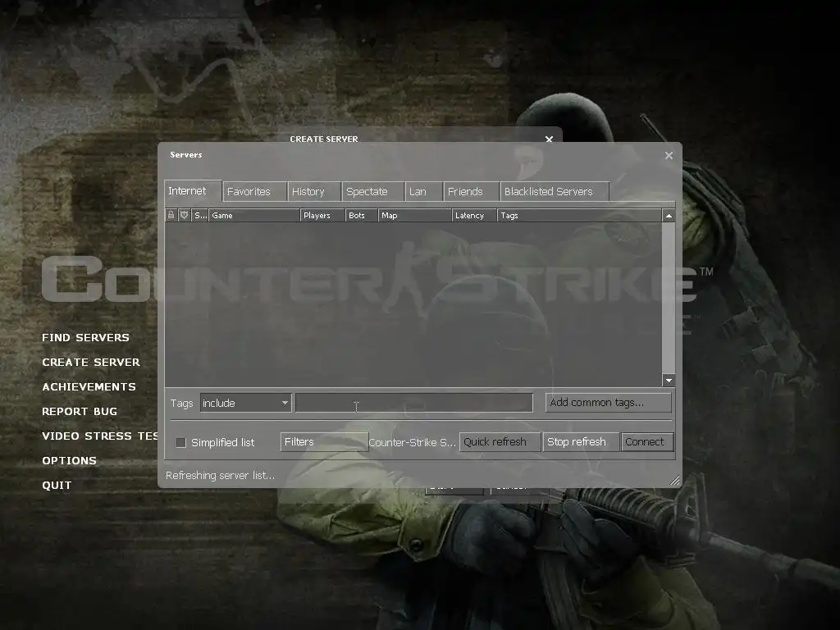Sort by the Bots column header
Image resolution: width=840 pixels, height=630 pixels.
pos(362,216)
